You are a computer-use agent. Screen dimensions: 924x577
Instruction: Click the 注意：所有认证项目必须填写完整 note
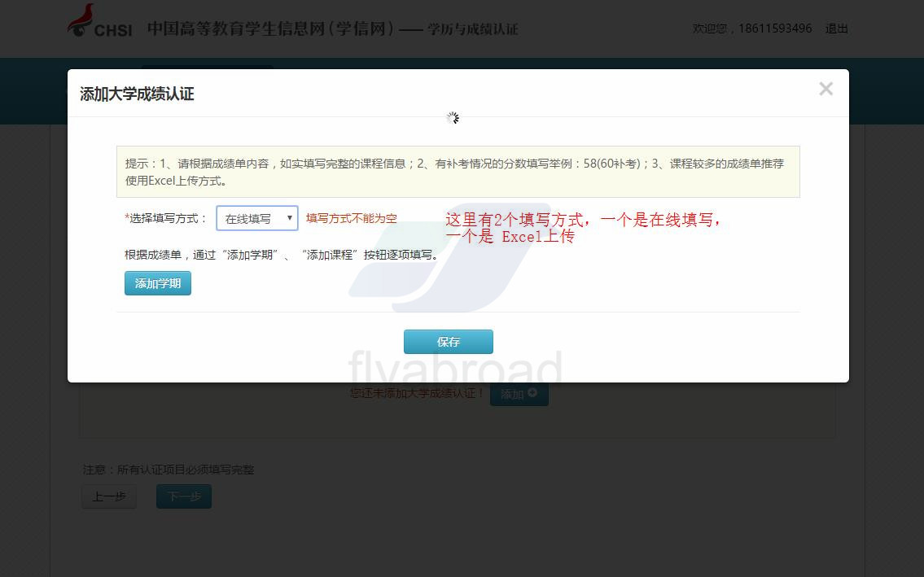tap(169, 470)
